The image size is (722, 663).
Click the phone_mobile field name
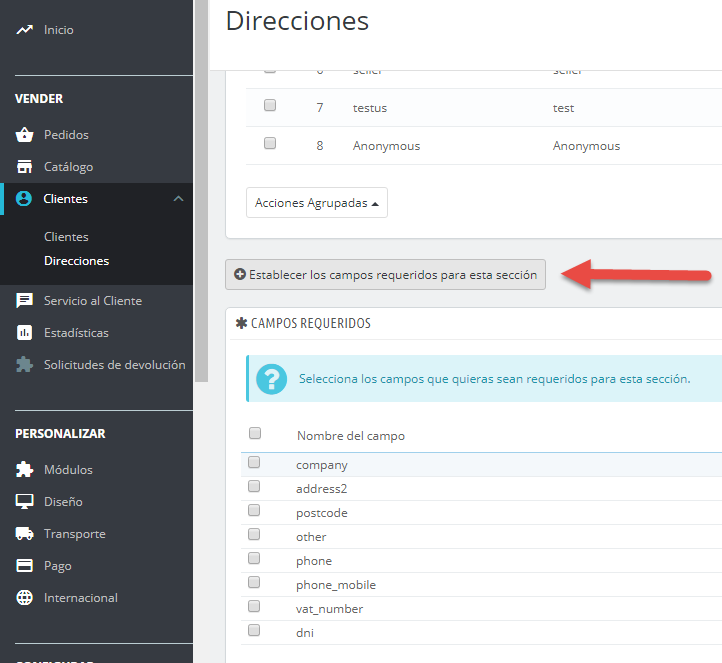click(336, 585)
